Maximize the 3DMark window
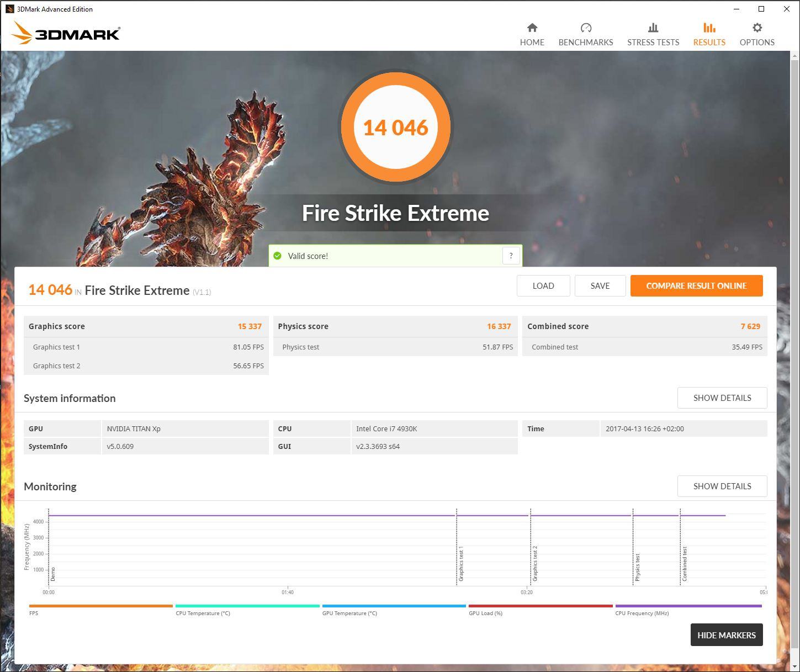Viewport: 800px width, 672px height. click(761, 9)
